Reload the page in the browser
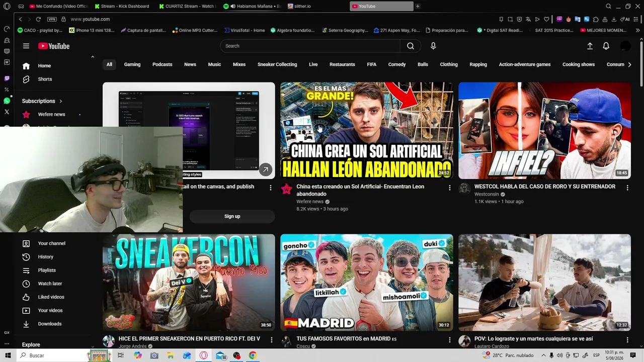 [x=38, y=19]
